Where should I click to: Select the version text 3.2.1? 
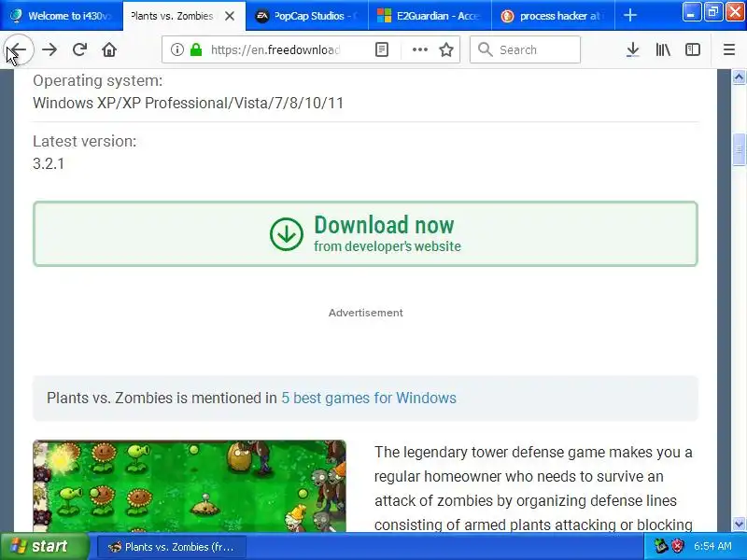pos(49,164)
